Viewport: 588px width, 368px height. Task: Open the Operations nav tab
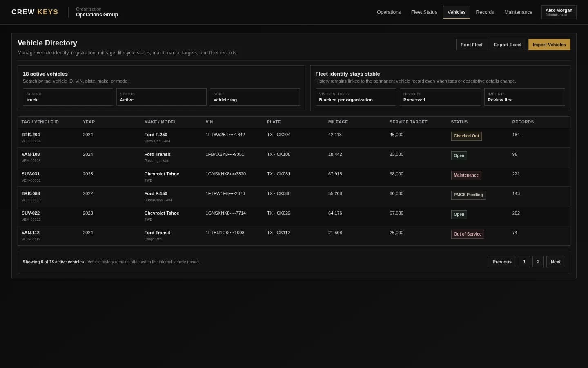[389, 12]
